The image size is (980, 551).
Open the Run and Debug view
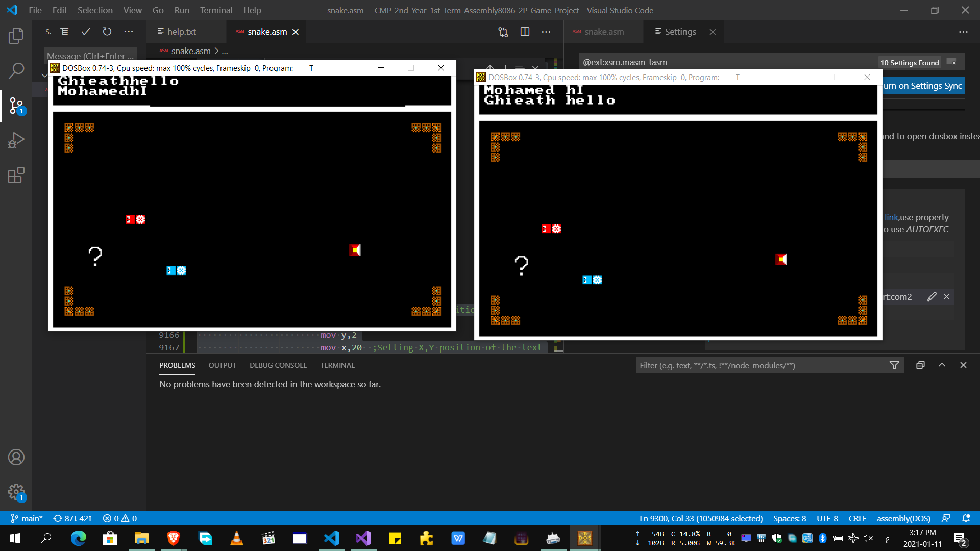pos(16,140)
